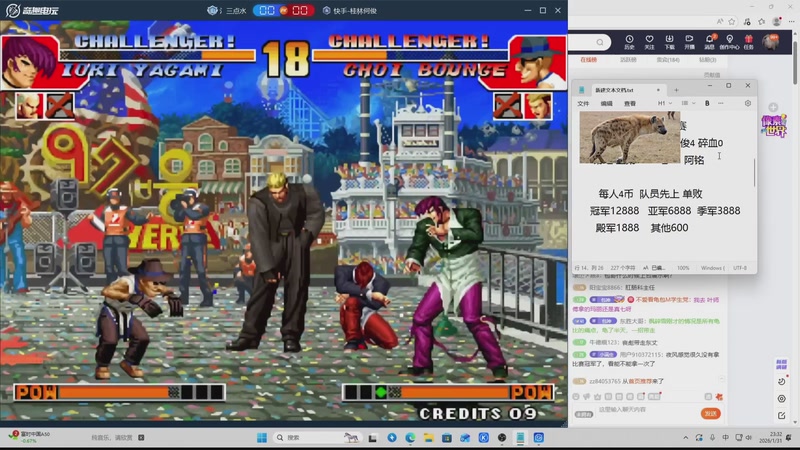Click the round target icon in right sidebar
Viewport: 800px width, 450px height.
pos(781,398)
